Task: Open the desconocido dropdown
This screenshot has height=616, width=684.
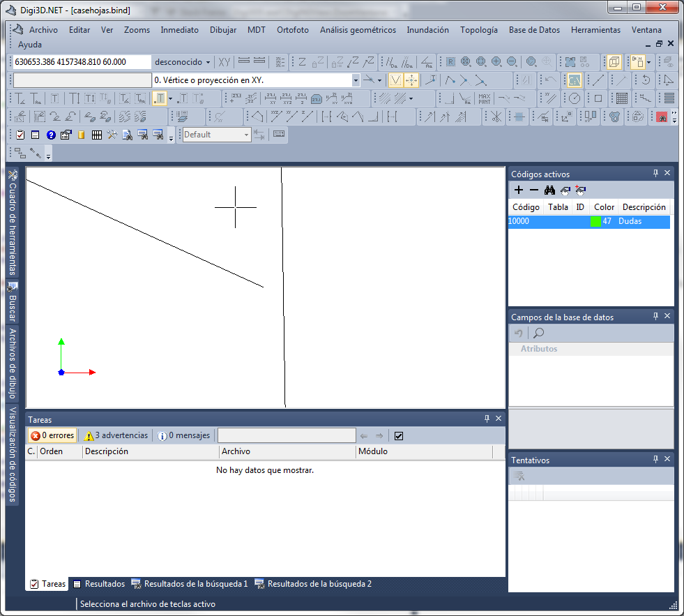Action: click(183, 62)
